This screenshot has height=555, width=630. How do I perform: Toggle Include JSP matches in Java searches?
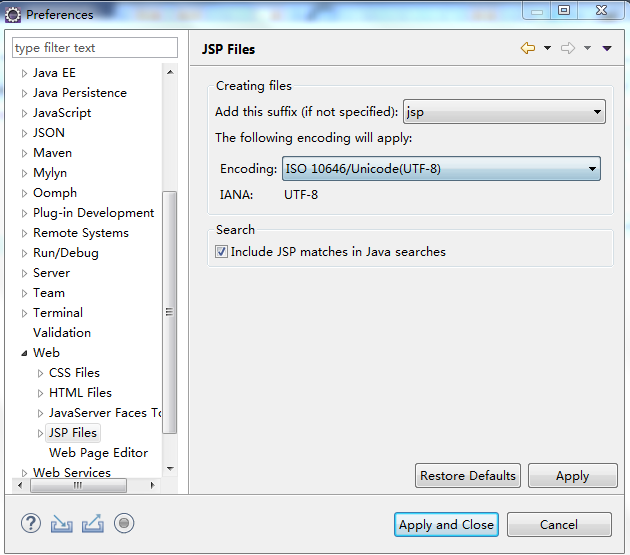221,252
